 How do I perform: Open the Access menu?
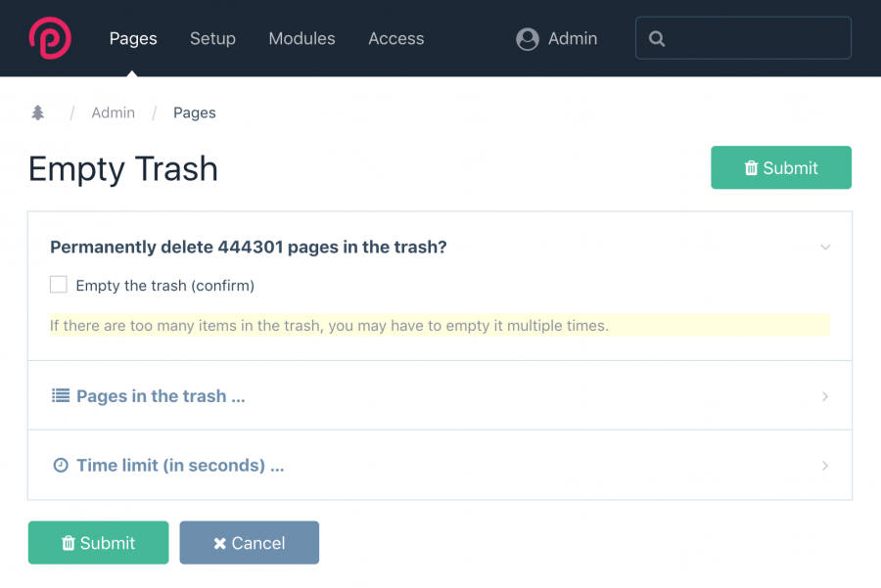click(396, 38)
